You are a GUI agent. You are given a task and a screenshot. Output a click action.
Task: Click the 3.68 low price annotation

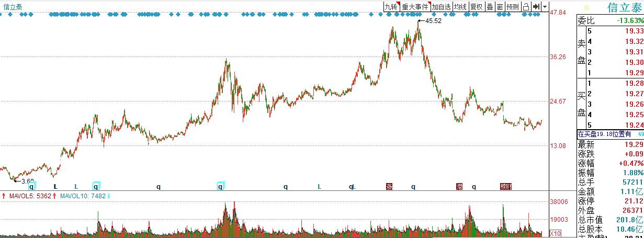[28, 181]
